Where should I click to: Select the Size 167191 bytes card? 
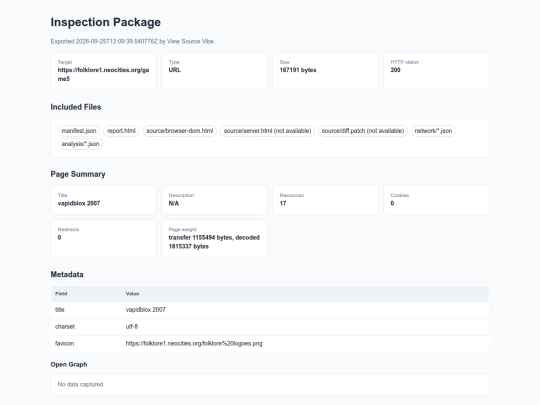(325, 71)
